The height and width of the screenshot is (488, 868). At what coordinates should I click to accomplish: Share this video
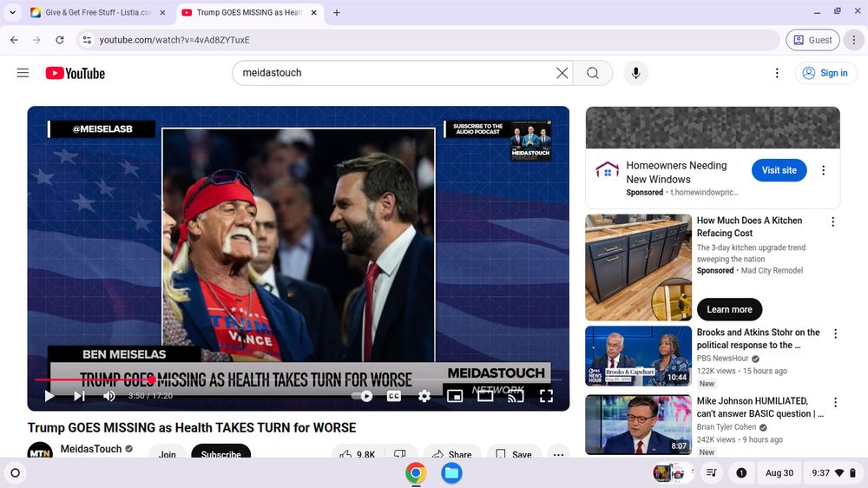pos(452,453)
